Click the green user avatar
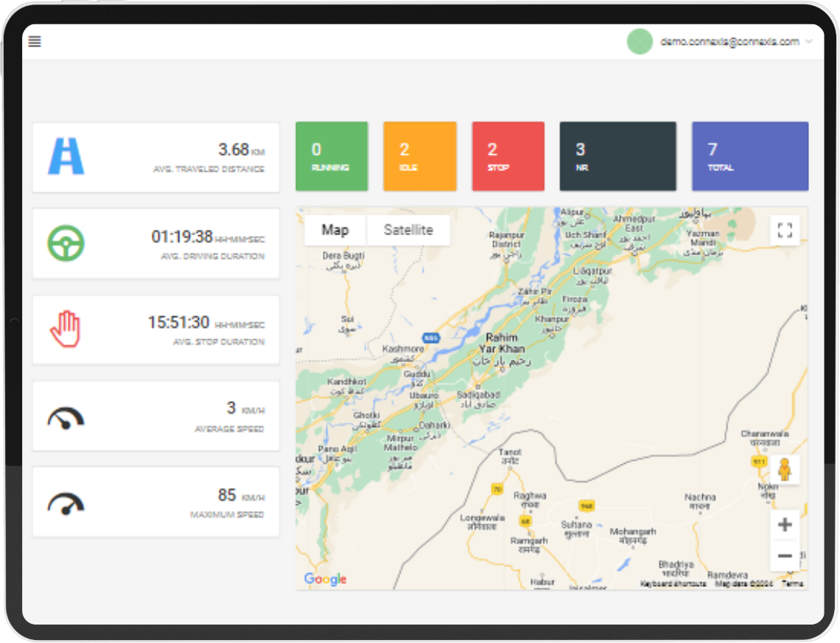 click(640, 41)
